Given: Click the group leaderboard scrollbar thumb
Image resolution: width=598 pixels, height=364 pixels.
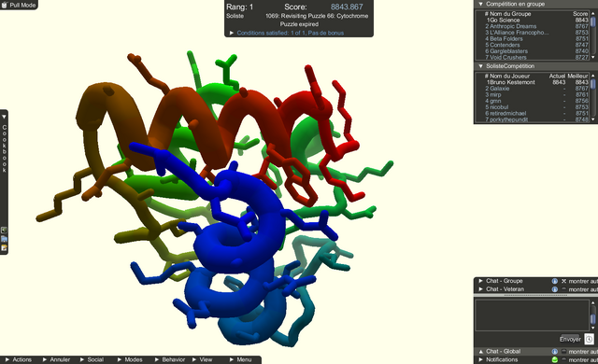Looking at the screenshot, I should (593, 21).
